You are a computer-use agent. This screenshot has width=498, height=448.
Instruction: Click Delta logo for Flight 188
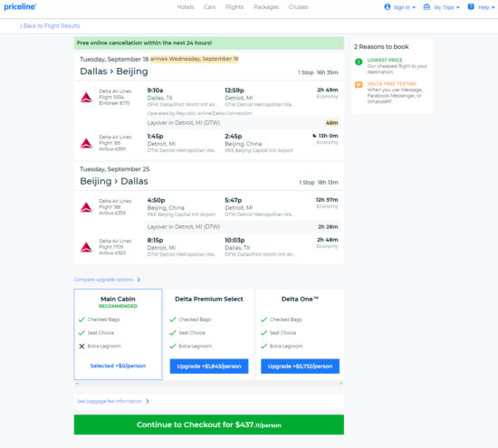(x=86, y=207)
